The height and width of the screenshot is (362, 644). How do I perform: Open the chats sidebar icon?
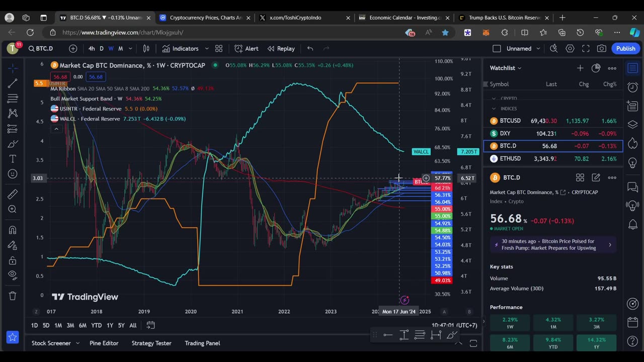coord(632,187)
